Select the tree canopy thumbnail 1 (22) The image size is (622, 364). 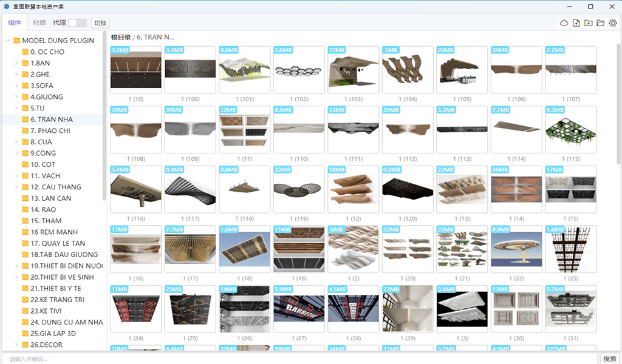[516, 249]
